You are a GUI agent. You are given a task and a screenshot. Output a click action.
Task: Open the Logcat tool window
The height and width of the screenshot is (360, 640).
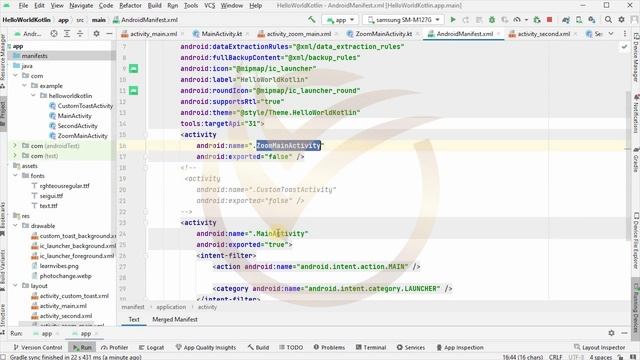151,347
